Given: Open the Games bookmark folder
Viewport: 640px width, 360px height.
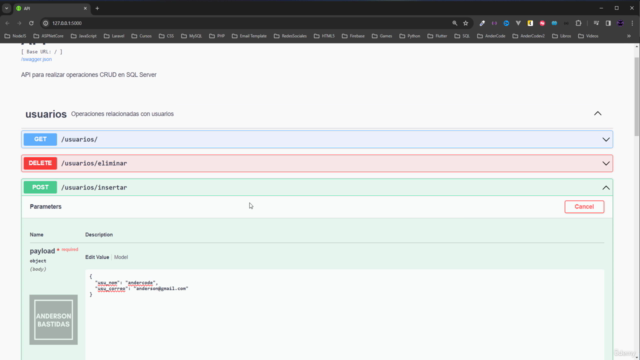Looking at the screenshot, I should (x=382, y=36).
